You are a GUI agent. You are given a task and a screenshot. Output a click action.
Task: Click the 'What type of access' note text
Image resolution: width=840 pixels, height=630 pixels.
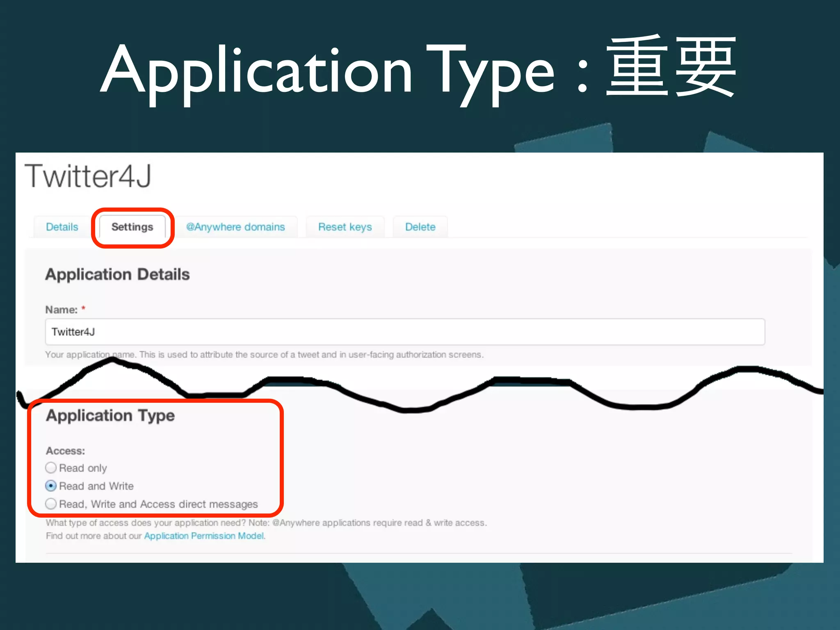pyautogui.click(x=266, y=523)
